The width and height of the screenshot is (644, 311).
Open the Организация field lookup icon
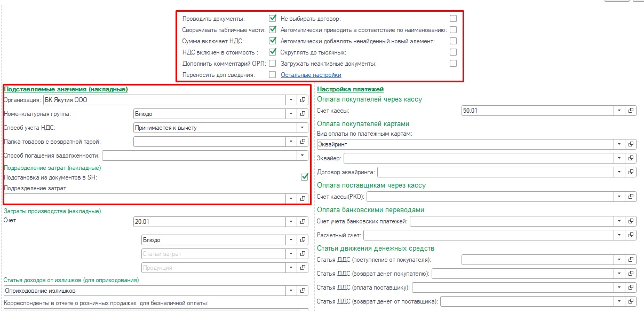[x=303, y=99]
